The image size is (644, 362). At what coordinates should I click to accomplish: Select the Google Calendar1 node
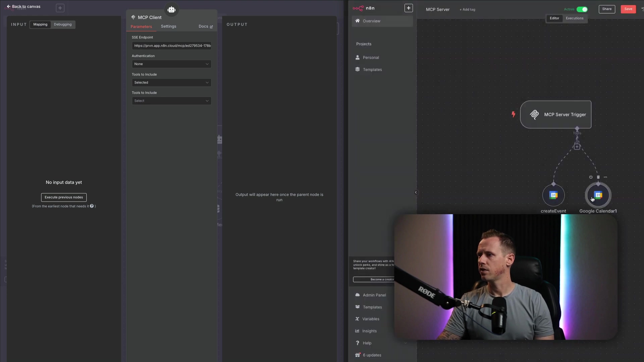pos(598,195)
